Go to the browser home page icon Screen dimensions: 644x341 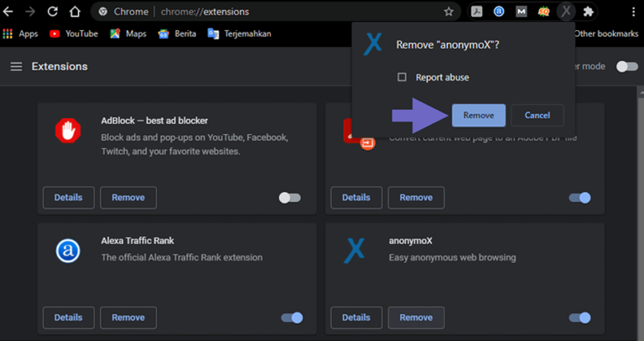click(75, 12)
